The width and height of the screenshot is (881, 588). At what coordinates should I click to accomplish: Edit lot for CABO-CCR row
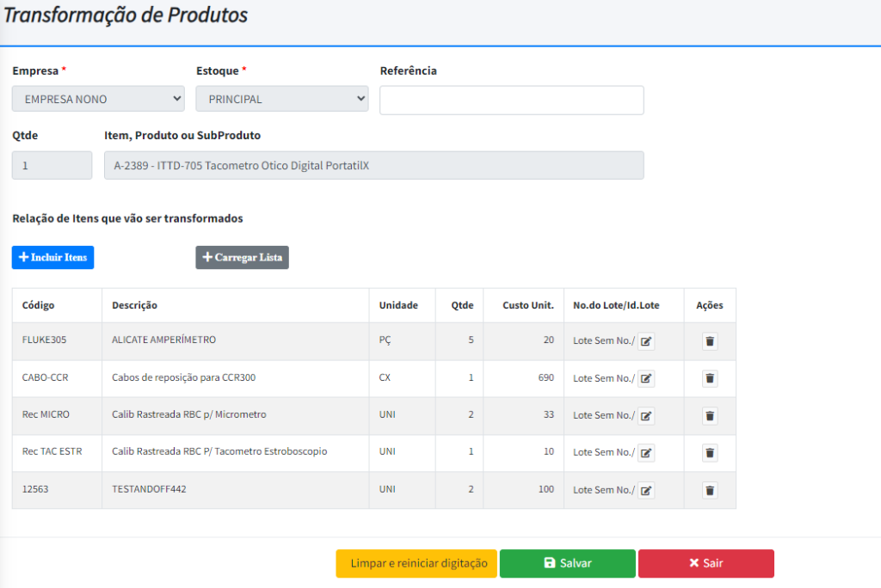(646, 378)
